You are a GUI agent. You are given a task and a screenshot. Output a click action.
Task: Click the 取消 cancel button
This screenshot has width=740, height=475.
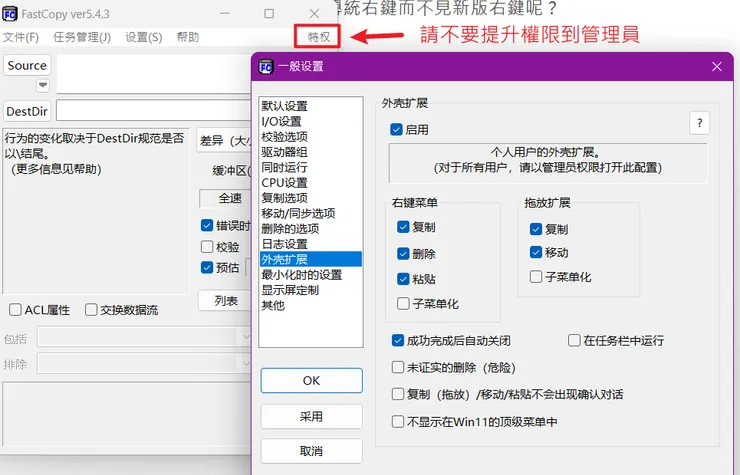[311, 451]
